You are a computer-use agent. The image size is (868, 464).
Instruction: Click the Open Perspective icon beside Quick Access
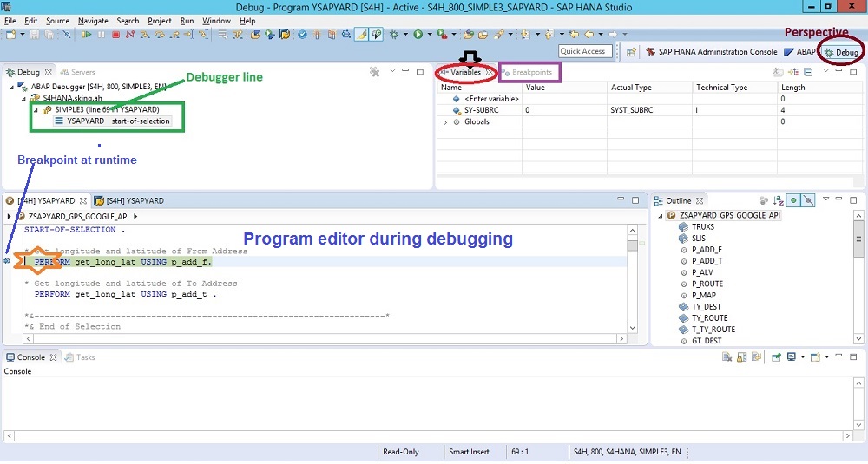click(x=631, y=52)
